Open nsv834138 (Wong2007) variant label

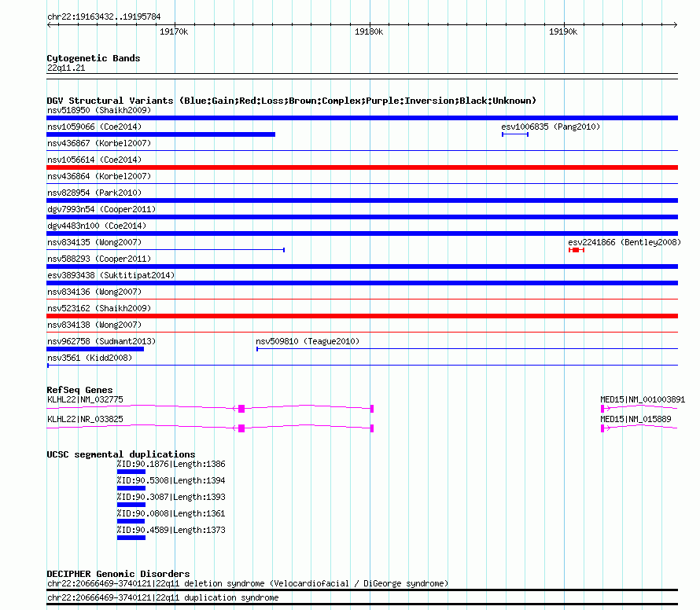(x=94, y=325)
